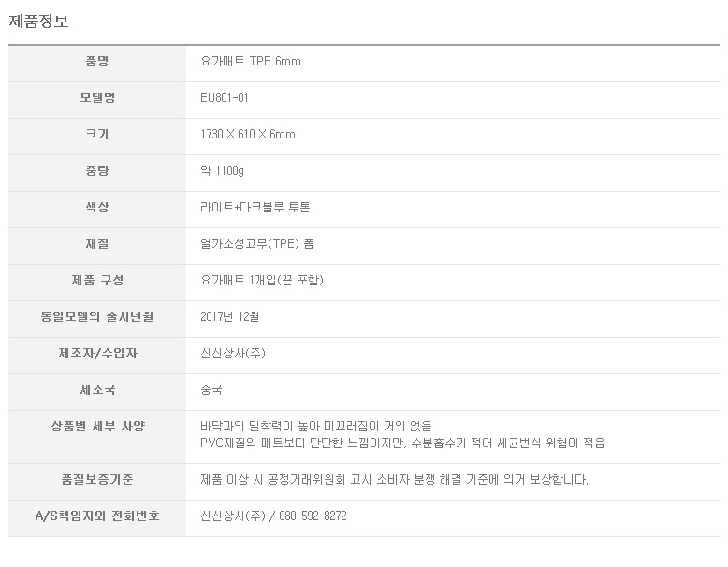Select the 모델명 row label

click(96, 98)
